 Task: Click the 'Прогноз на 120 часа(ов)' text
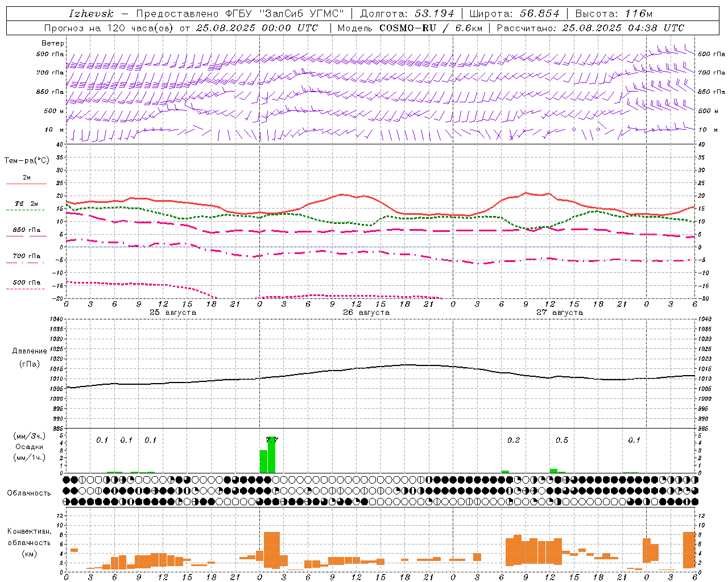coord(109,28)
